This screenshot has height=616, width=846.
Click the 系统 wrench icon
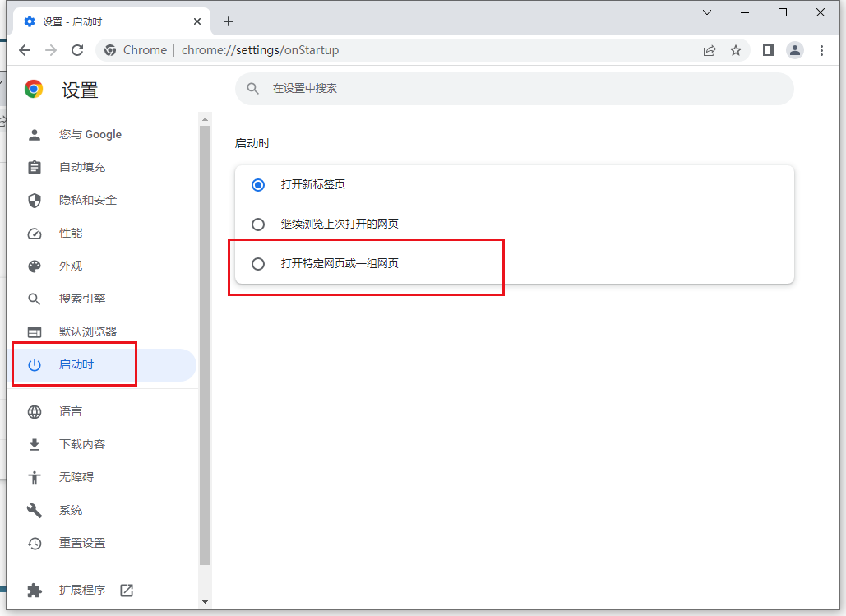click(35, 511)
